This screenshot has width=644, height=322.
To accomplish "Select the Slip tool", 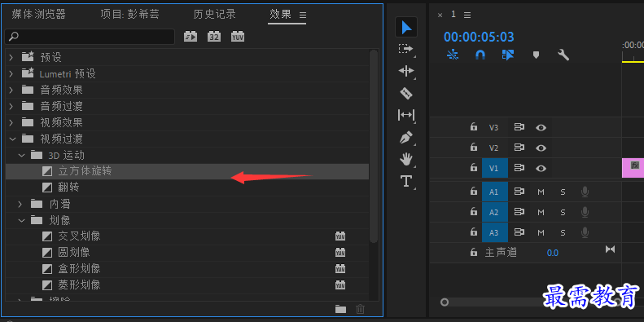I will click(406, 115).
